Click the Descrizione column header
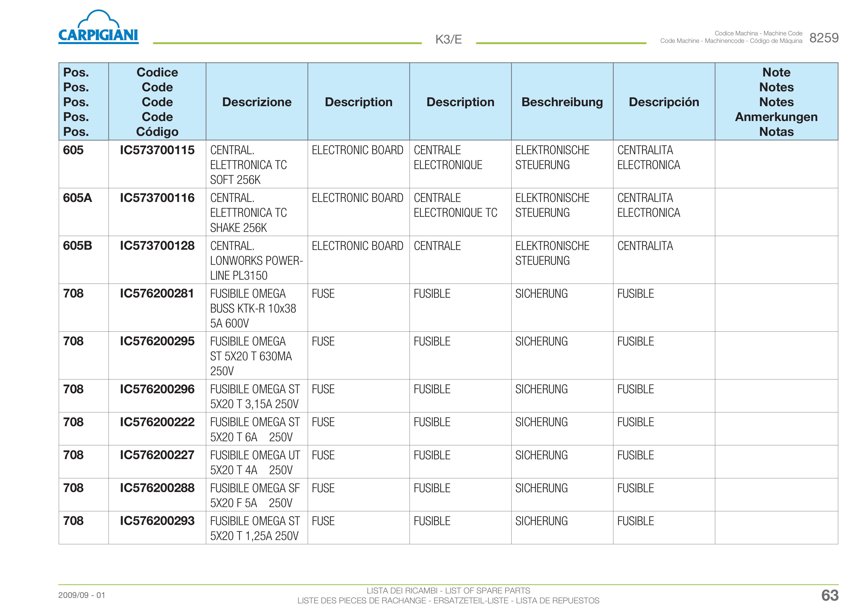The height and width of the screenshot is (614, 868). pyautogui.click(x=257, y=102)
